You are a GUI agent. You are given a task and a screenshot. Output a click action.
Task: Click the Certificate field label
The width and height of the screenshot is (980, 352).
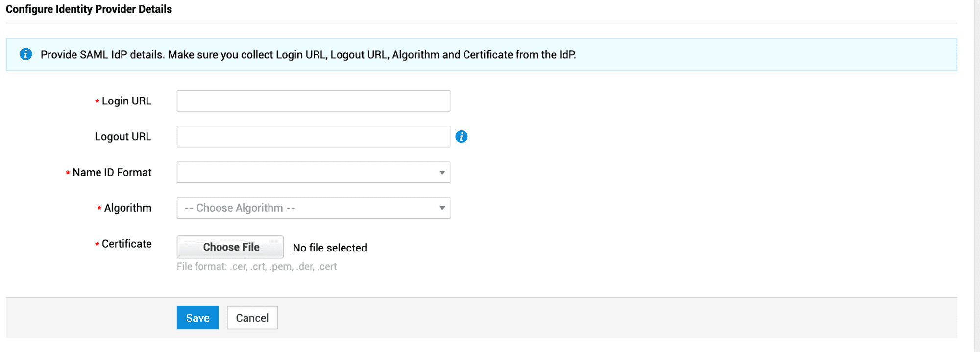coord(126,244)
